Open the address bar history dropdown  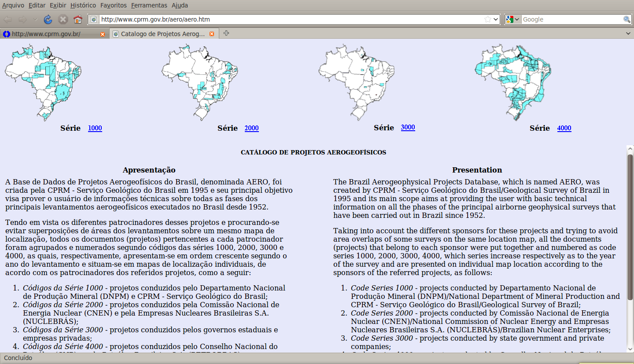[496, 19]
